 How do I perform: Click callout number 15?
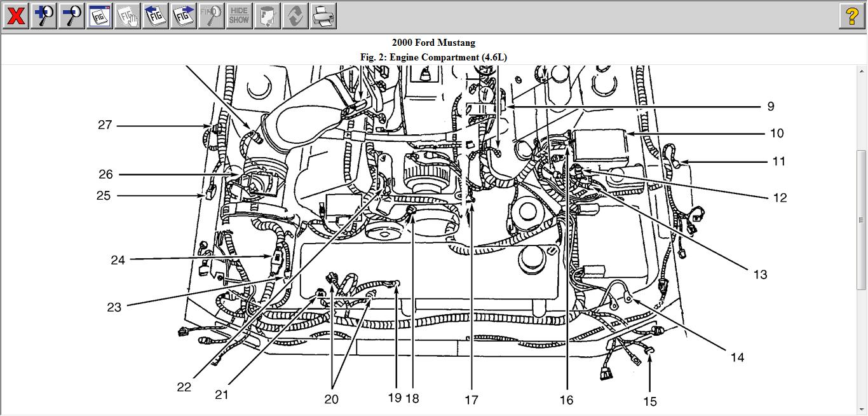pyautogui.click(x=649, y=401)
